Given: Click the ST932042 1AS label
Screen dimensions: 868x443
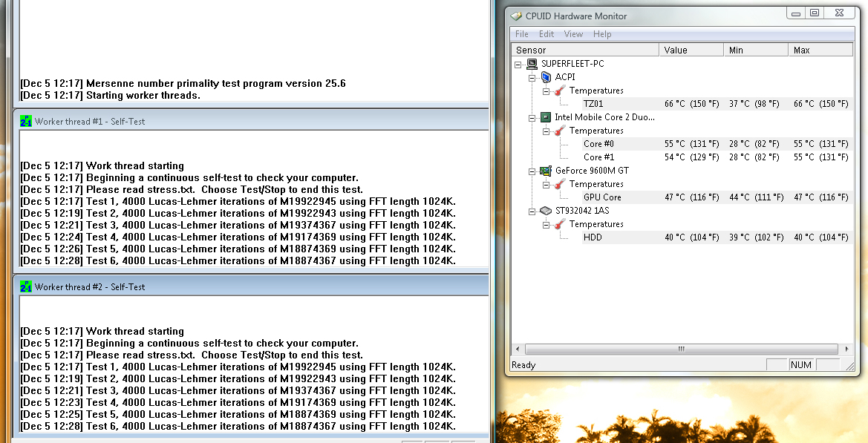Looking at the screenshot, I should click(582, 211).
